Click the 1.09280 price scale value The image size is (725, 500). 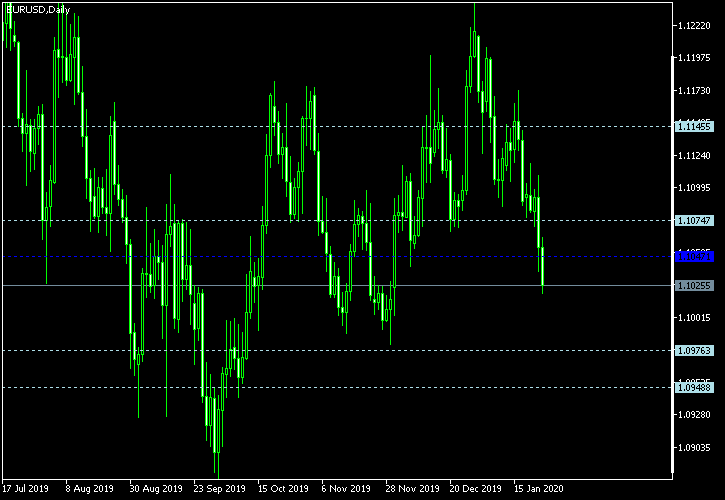[694, 414]
